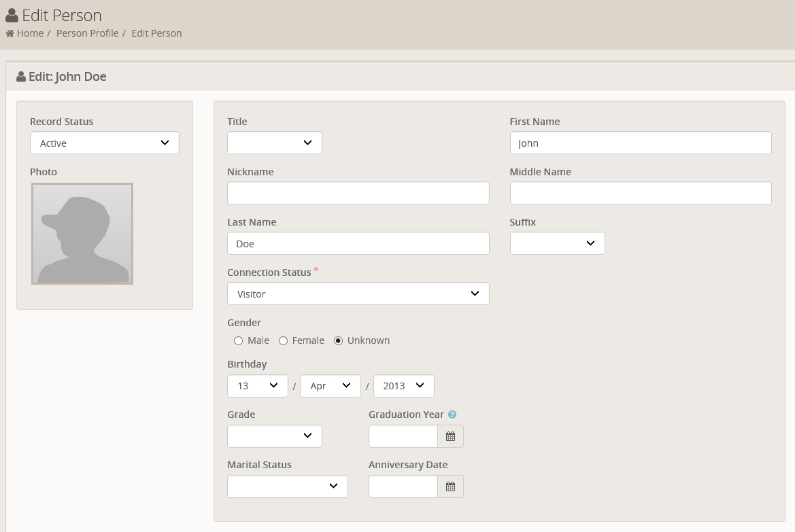Click the Graduation Year calendar icon
The width and height of the screenshot is (795, 532).
click(450, 436)
